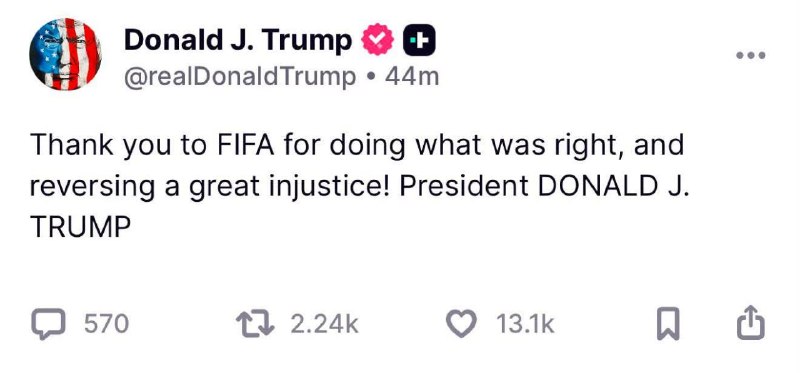Like the post with the heart icon
Image resolution: width=800 pixels, height=373 pixels.
[x=461, y=325]
